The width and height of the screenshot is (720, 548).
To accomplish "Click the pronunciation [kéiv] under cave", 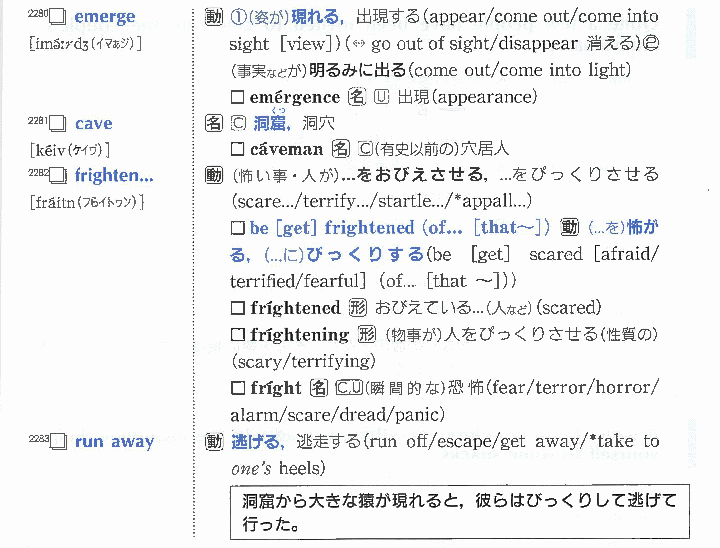I will click(x=71, y=150).
